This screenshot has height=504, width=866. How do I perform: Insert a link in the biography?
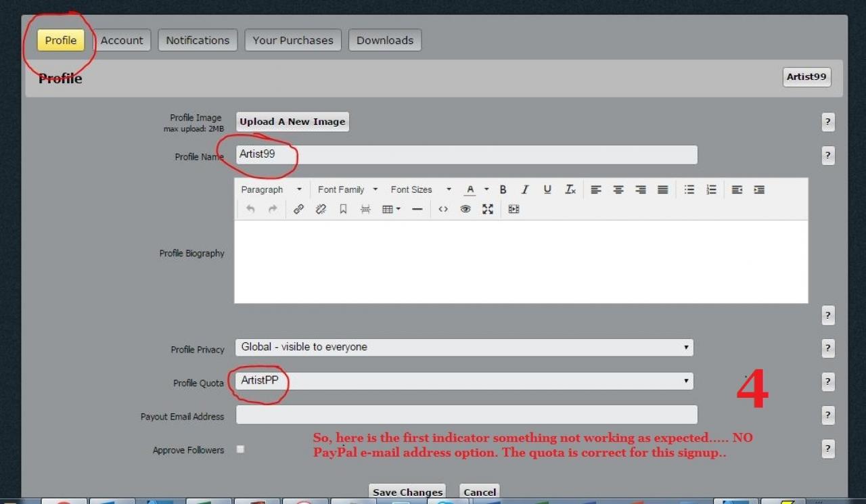[x=298, y=210]
